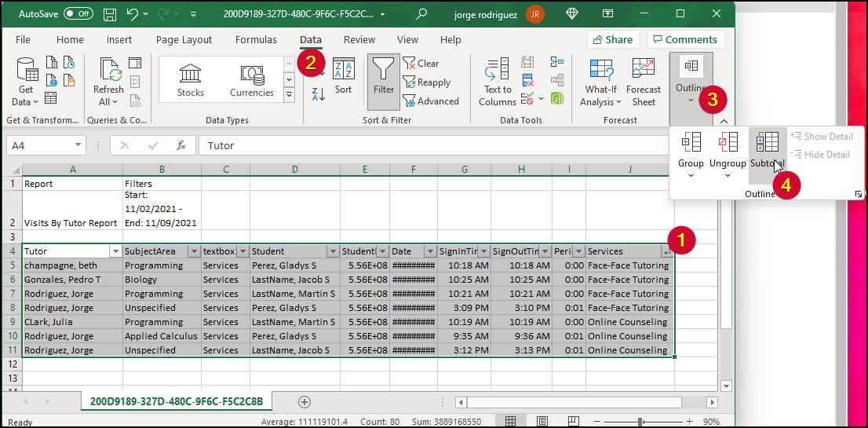Select the Stocks data type

[x=191, y=80]
